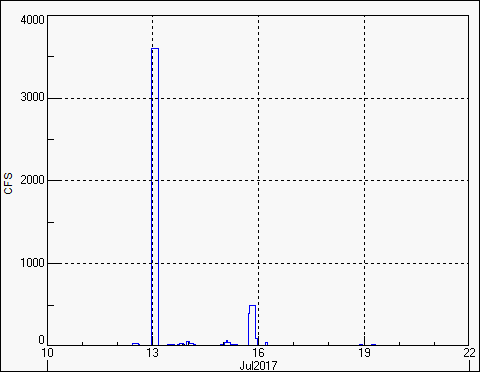Select the CFS axis title
480x372 pixels.
tap(8, 183)
